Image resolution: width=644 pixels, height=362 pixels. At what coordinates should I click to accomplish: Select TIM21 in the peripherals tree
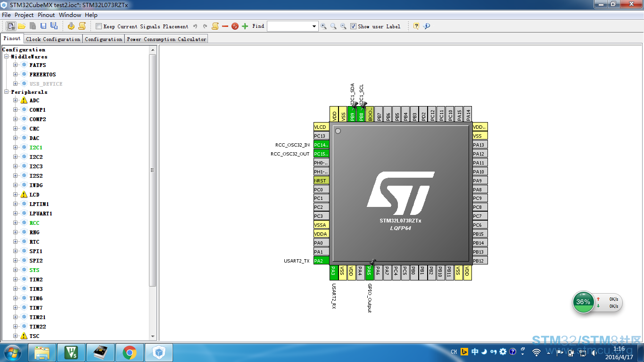coord(38,317)
